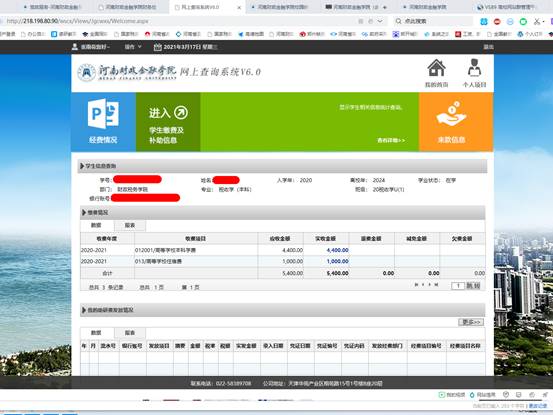Click the 查看详细>> link in the green banner
This screenshot has height=415, width=553.
coord(391,140)
